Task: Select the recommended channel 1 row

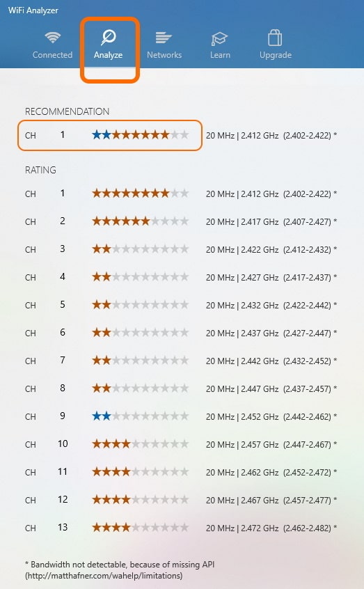Action: (x=110, y=135)
